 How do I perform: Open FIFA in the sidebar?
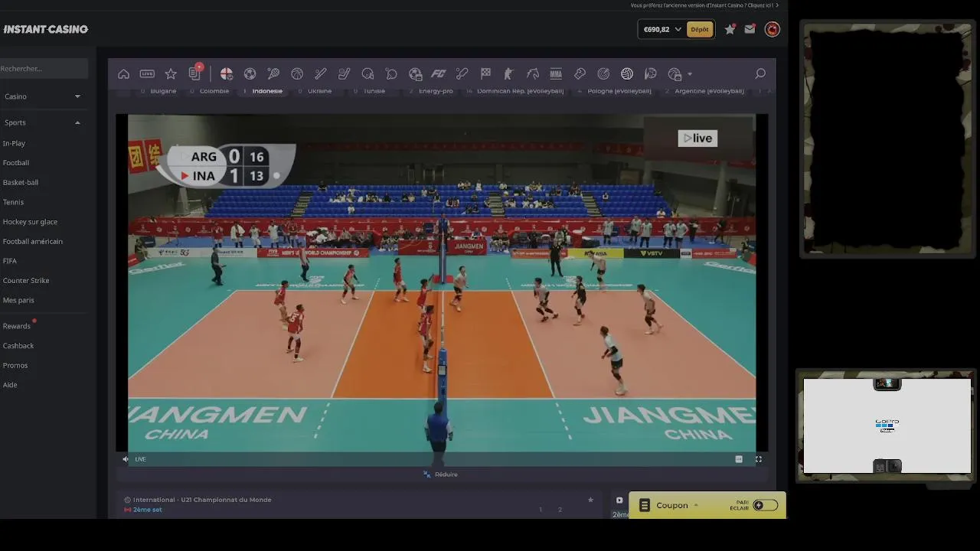pyautogui.click(x=10, y=261)
